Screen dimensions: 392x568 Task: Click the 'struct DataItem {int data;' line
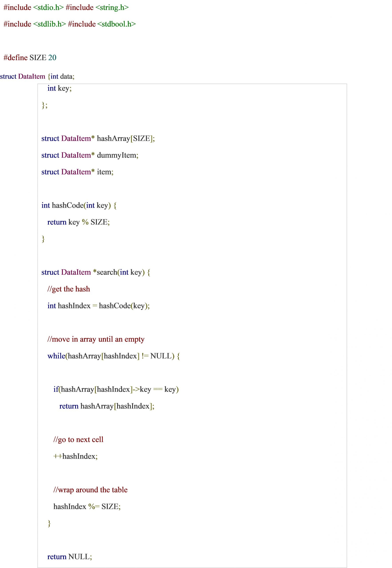[37, 76]
